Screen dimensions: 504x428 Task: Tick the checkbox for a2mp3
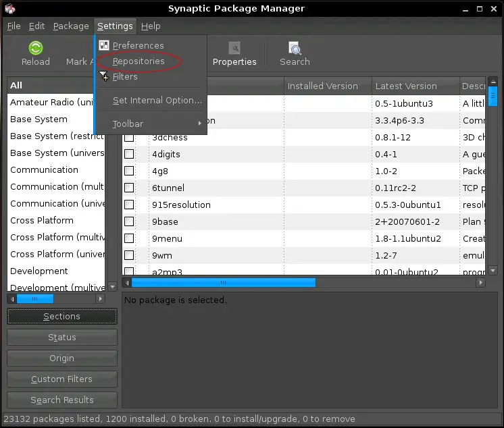(129, 271)
